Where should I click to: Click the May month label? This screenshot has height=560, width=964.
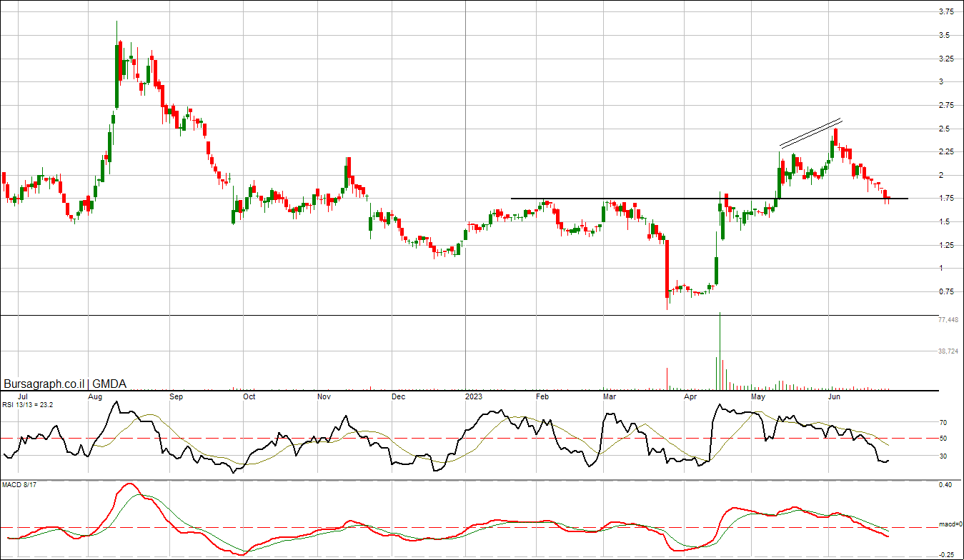coord(758,396)
